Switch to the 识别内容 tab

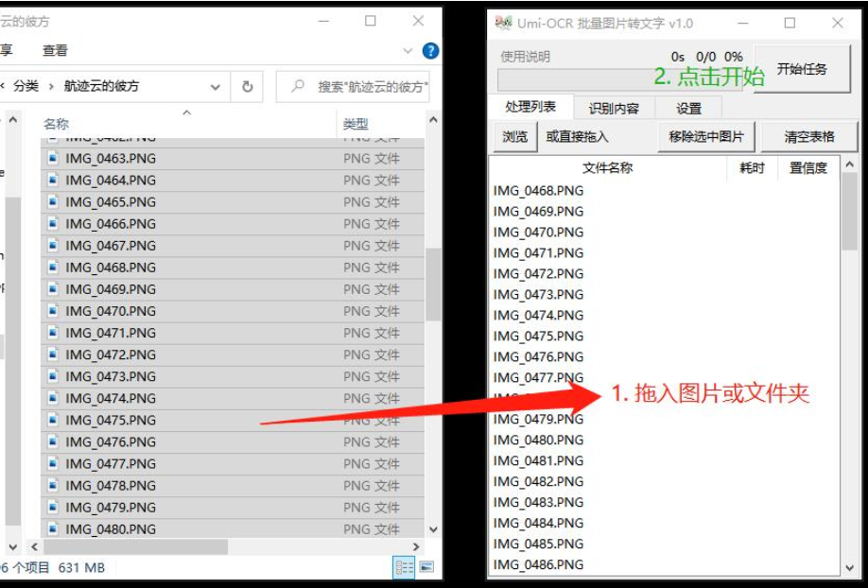pyautogui.click(x=614, y=108)
